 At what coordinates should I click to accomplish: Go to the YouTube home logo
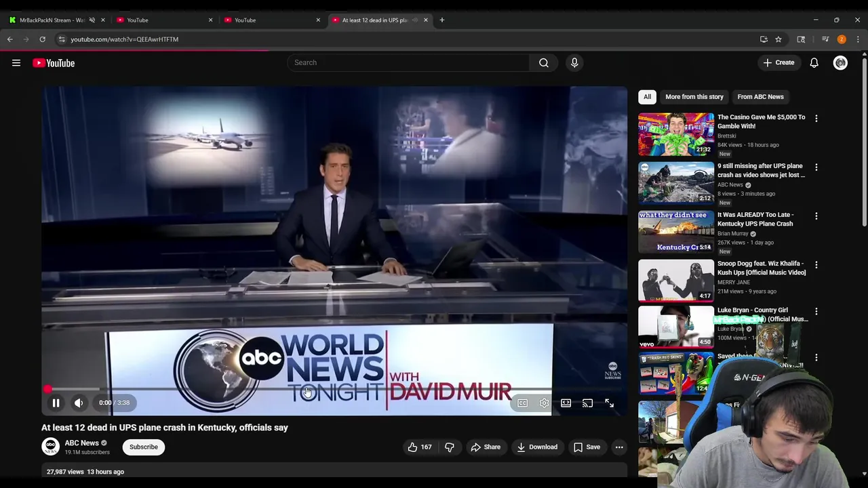point(54,63)
